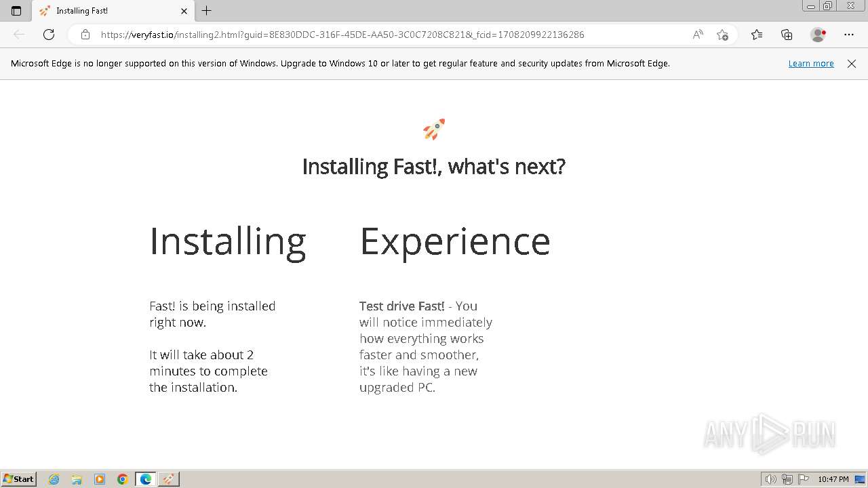The width and height of the screenshot is (868, 488).
Task: Click the rocket logo on the page
Action: (434, 129)
